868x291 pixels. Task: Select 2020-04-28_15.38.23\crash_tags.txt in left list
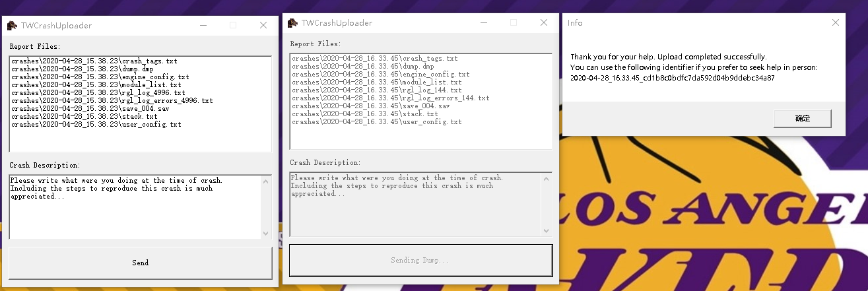click(x=94, y=61)
